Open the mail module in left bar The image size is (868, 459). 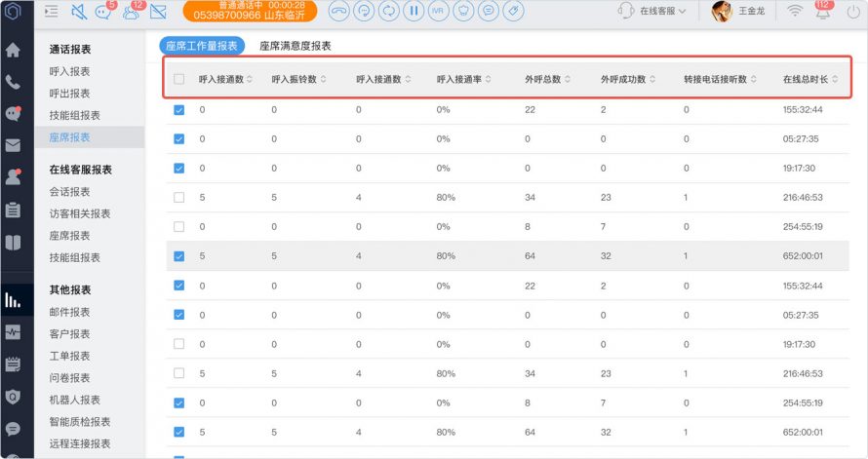[13, 145]
